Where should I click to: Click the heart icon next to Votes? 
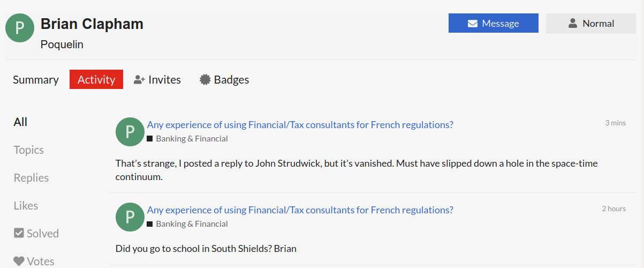click(19, 261)
